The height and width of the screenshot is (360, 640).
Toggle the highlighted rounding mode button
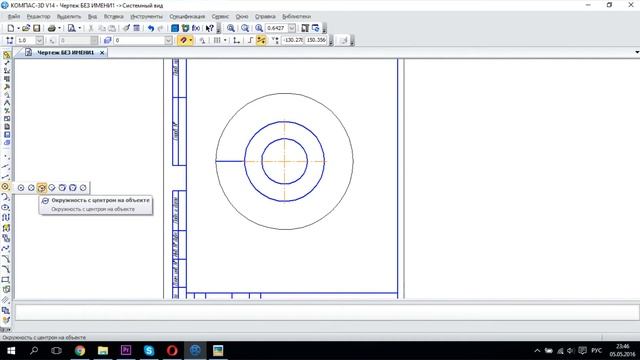[x=261, y=40]
